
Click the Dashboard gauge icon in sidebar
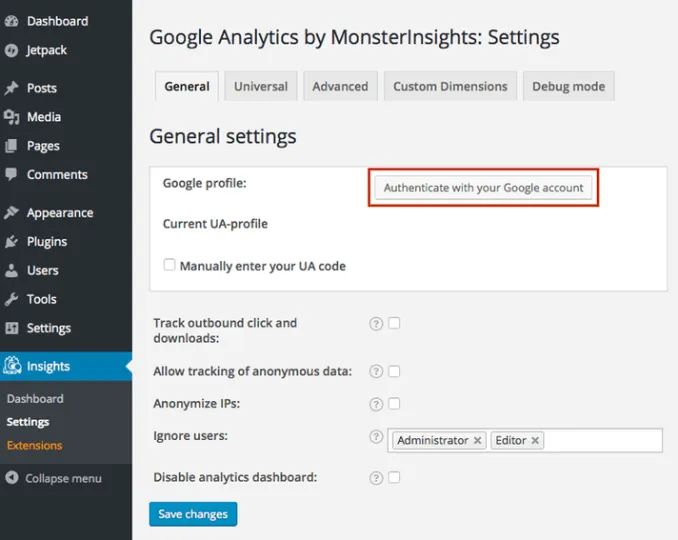[12, 21]
